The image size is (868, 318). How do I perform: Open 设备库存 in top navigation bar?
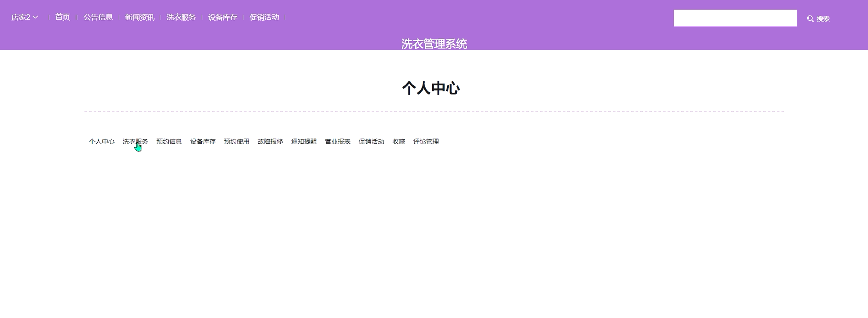tap(223, 17)
